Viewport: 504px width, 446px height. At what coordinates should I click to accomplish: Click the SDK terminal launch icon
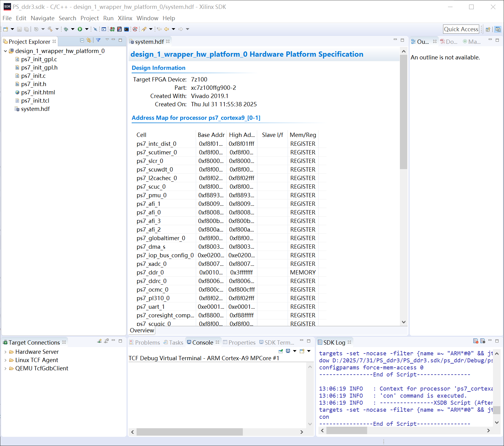126,29
